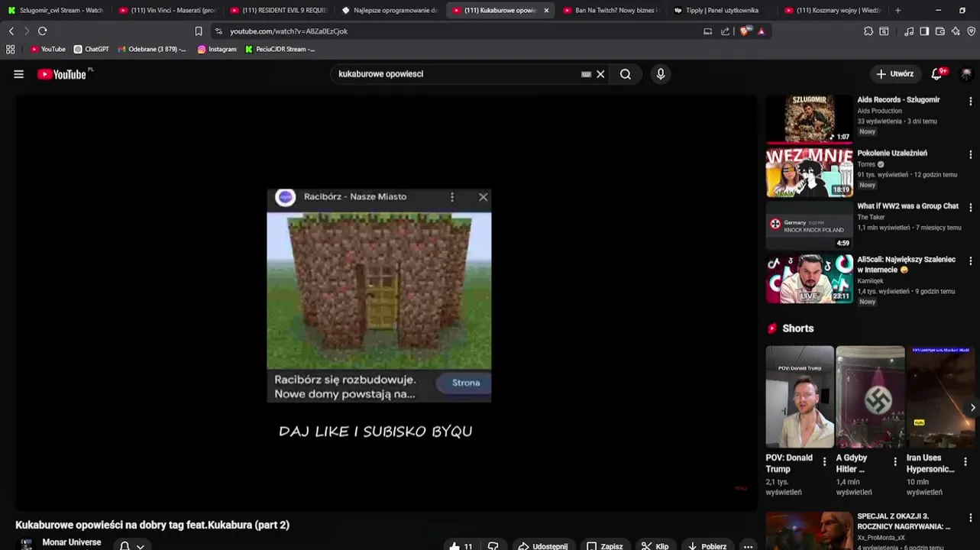Open the notifications bell with 9+ badge
980x550 pixels.
pyautogui.click(x=938, y=74)
